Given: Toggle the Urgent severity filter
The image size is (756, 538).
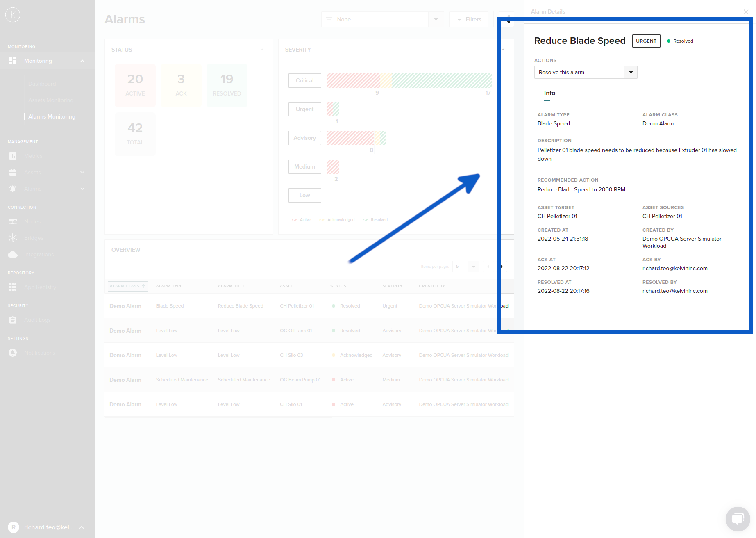Looking at the screenshot, I should click(x=304, y=109).
